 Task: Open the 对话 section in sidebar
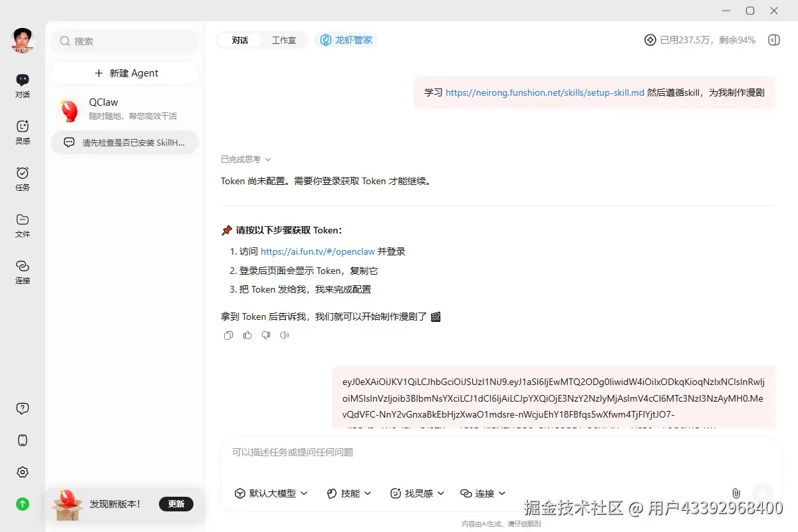click(23, 86)
